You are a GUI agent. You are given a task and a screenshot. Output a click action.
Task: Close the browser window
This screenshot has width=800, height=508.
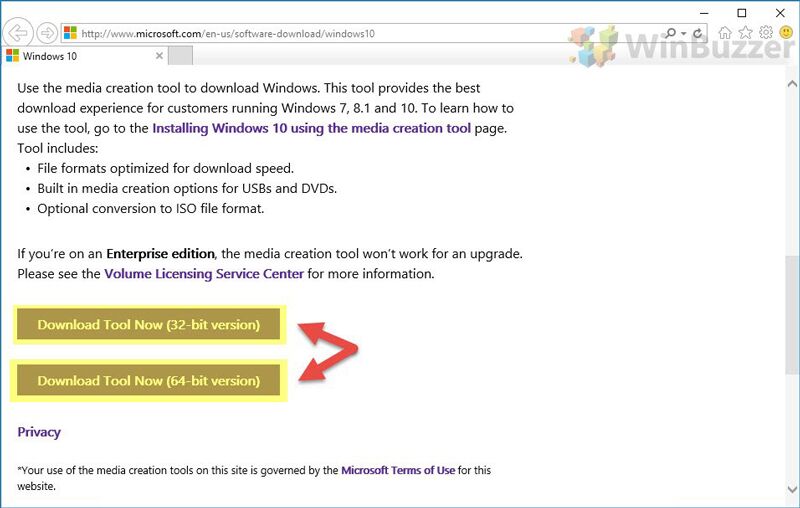point(780,13)
